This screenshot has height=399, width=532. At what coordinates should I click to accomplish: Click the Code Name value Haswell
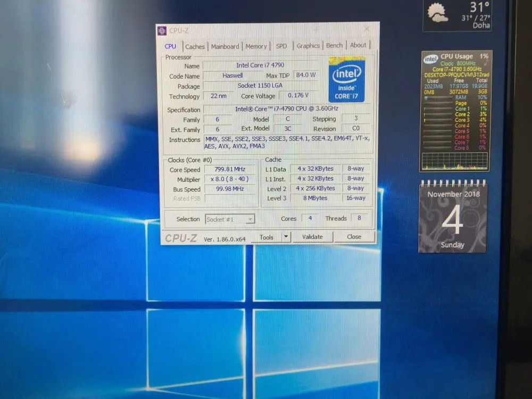pyautogui.click(x=232, y=76)
